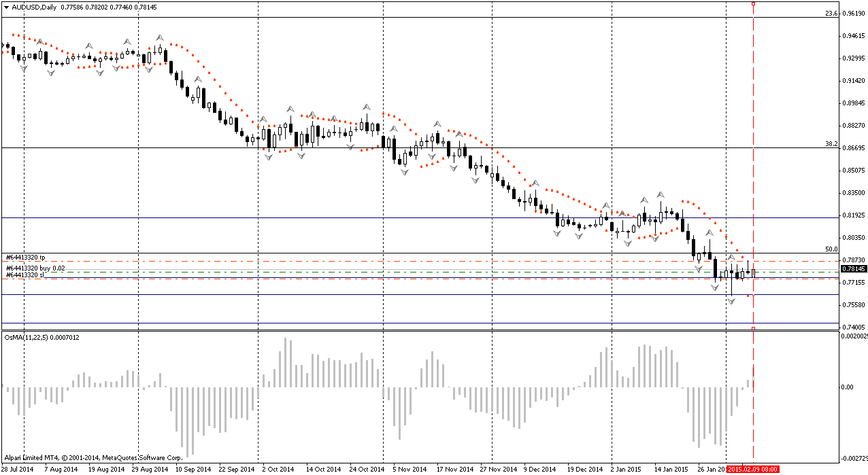This screenshot has height=475, width=868.
Task: Click the 19 Dec 2014 date label
Action: pos(584,469)
